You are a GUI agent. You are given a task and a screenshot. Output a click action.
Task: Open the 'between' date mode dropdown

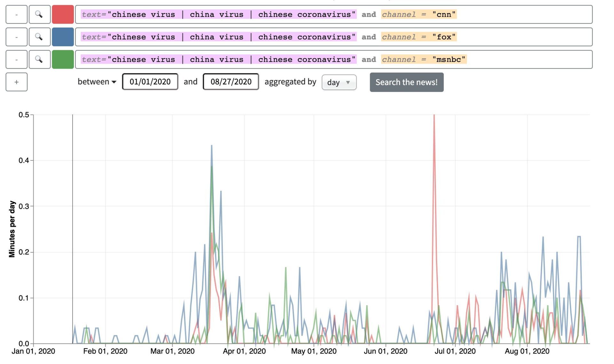click(97, 82)
